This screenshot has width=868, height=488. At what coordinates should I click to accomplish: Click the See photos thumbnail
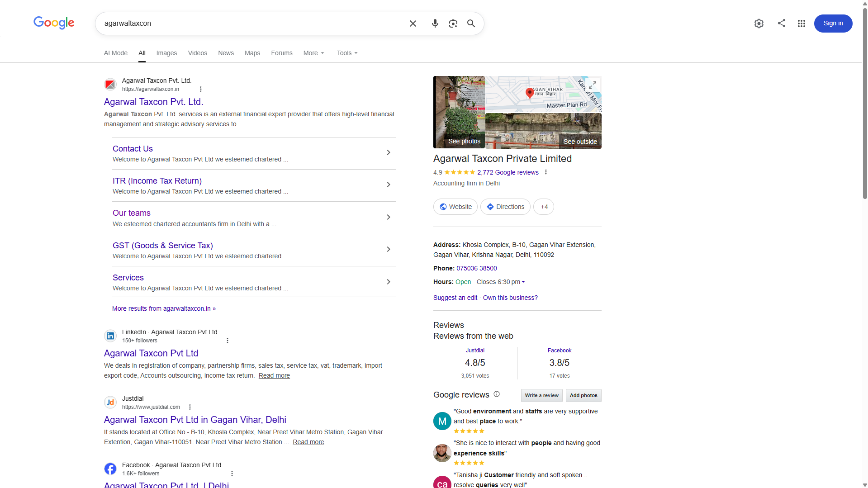click(459, 112)
